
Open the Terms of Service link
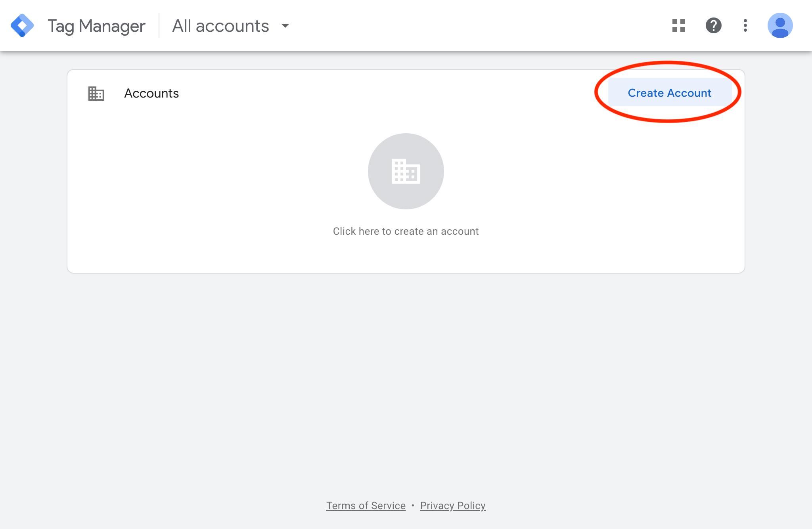coord(366,506)
